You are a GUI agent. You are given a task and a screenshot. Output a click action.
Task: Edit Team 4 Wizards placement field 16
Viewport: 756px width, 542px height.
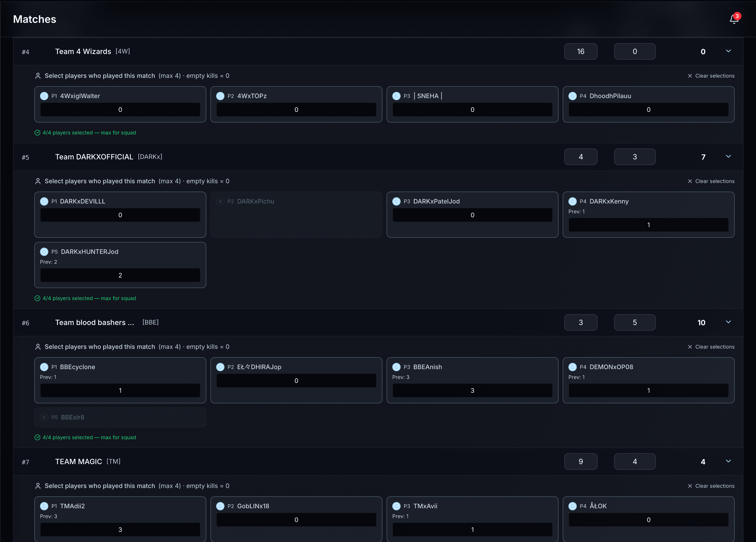coord(581,51)
